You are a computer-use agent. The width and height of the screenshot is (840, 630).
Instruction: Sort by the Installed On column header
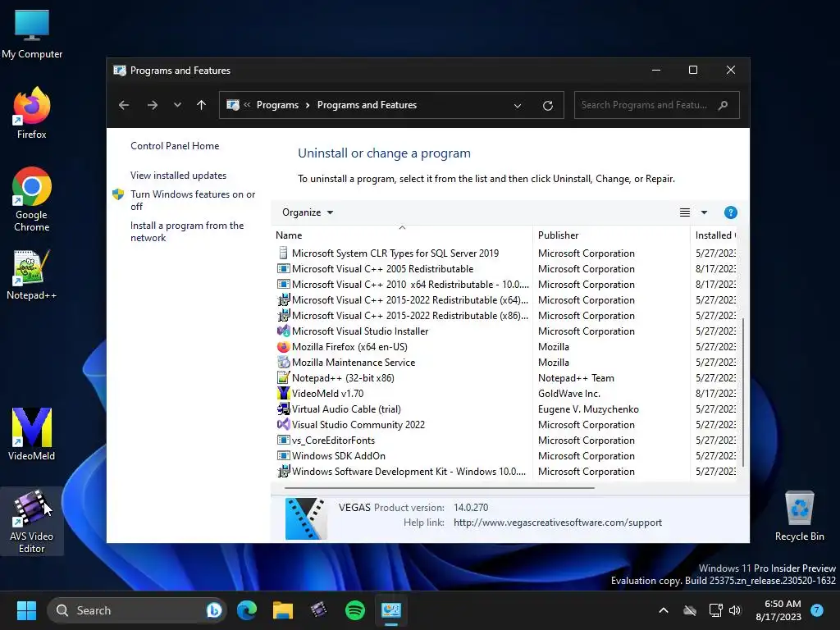click(x=714, y=235)
